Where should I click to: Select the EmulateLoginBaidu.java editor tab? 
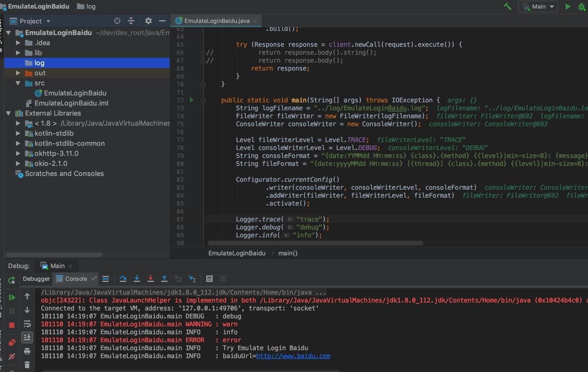click(x=216, y=21)
